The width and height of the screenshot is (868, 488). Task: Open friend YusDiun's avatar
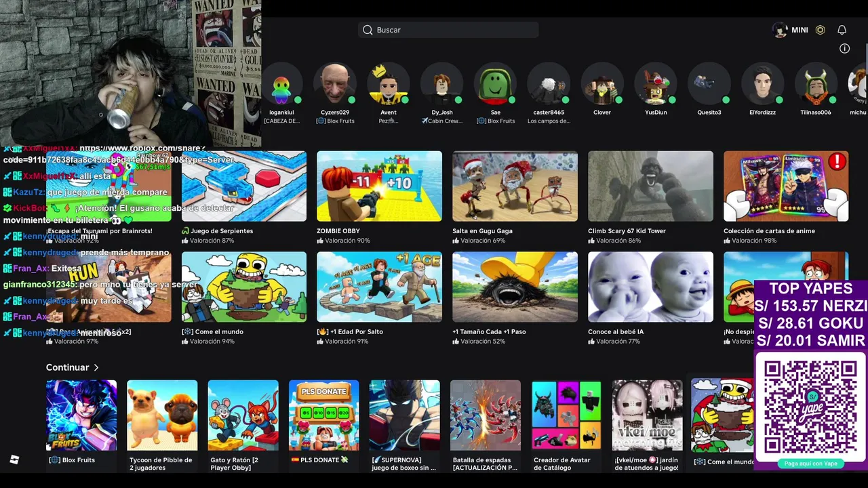[x=656, y=85]
